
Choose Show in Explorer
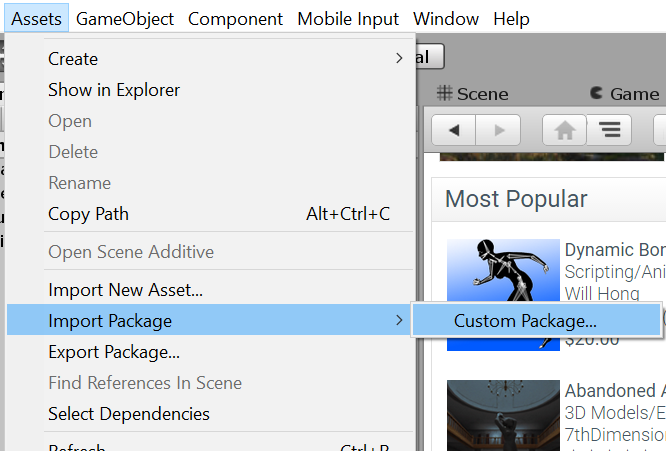114,90
